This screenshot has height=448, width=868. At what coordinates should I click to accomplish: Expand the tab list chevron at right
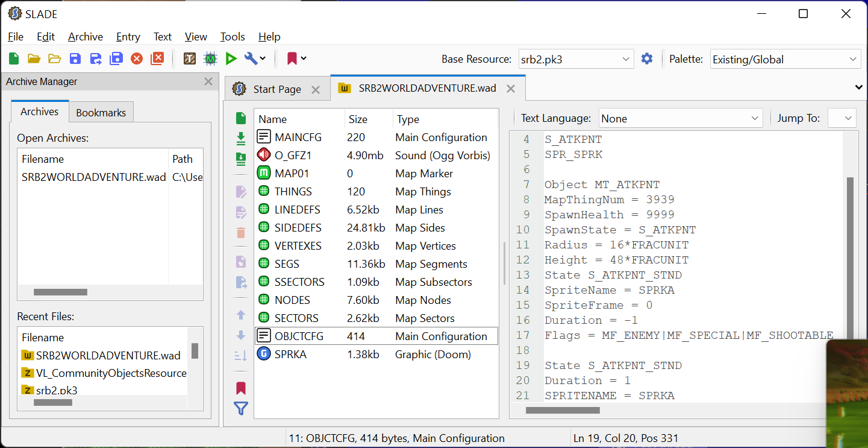[x=859, y=87]
